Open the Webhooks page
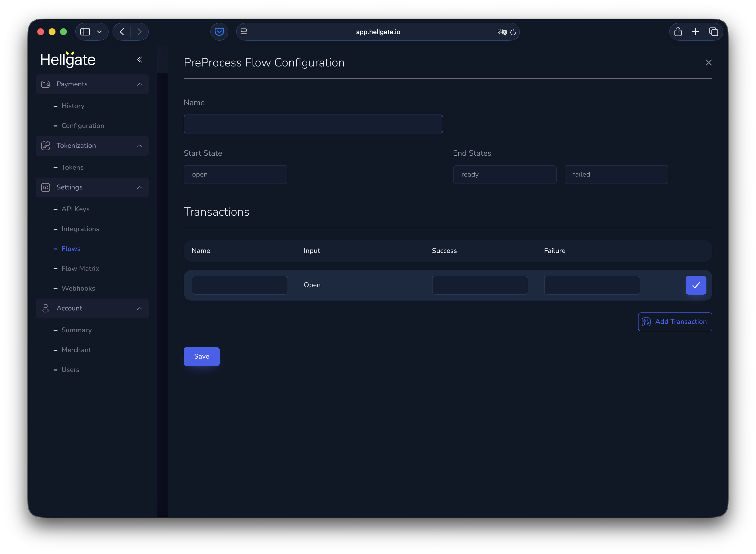Screen dimensions: 756x554 click(x=78, y=288)
